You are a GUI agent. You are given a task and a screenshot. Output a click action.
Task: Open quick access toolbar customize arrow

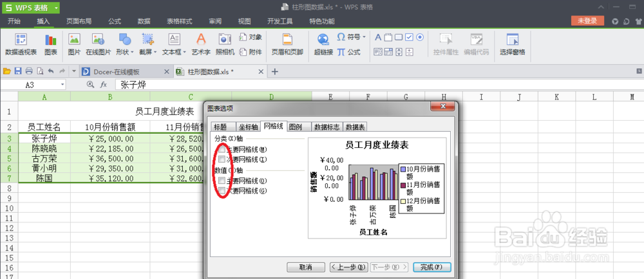tap(74, 71)
